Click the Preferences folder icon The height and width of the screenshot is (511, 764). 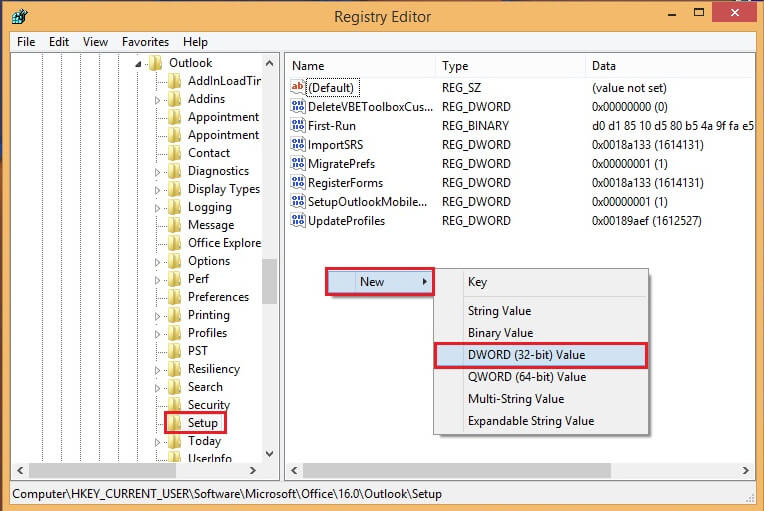pos(174,297)
